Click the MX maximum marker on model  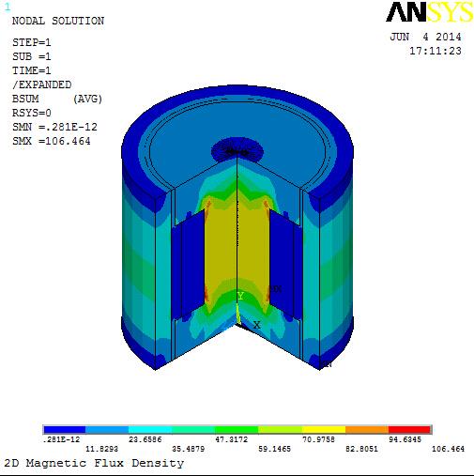(x=276, y=288)
